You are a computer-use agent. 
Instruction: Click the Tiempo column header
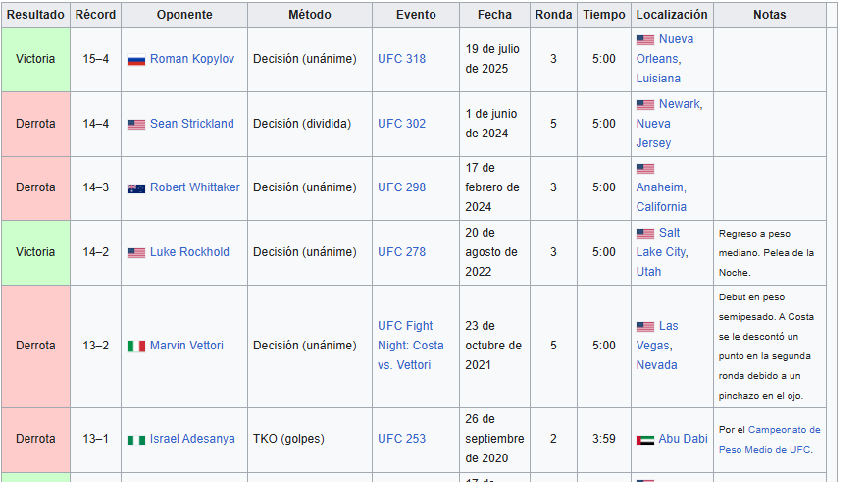tap(603, 15)
